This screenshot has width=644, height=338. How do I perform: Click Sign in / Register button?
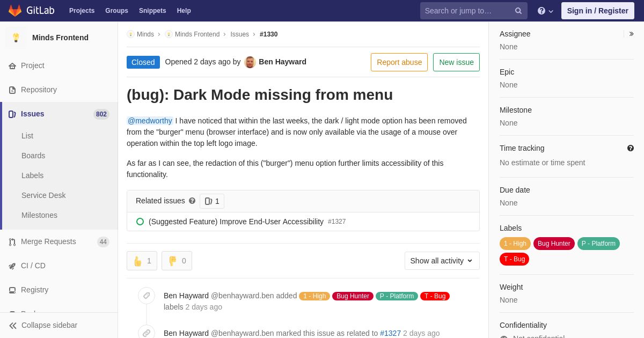point(597,11)
